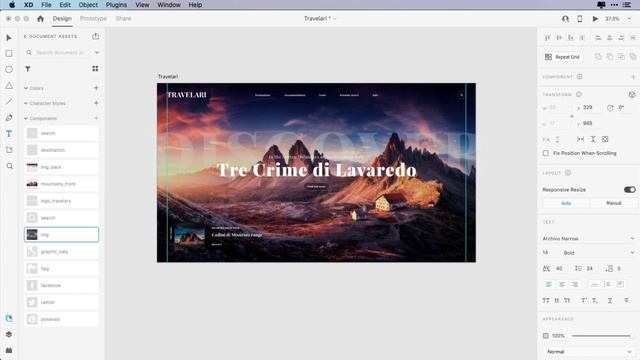
Task: Click the Component info icon
Action: (579, 77)
